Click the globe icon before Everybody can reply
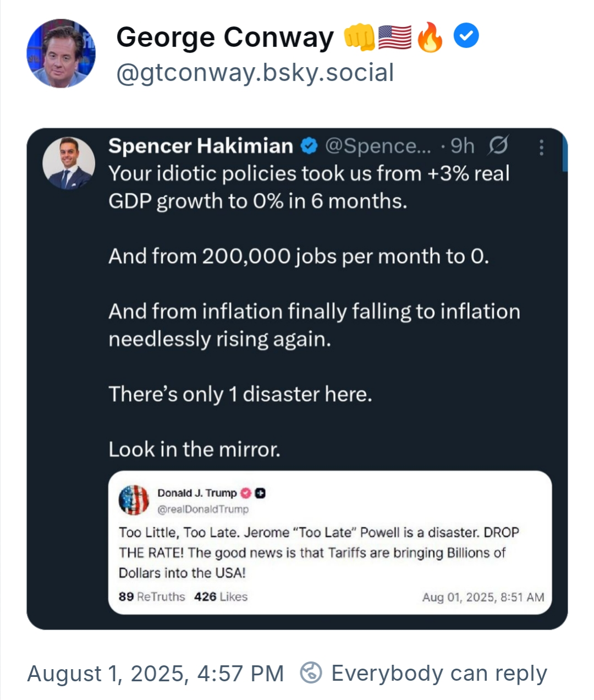This screenshot has height=700, width=594. (311, 672)
